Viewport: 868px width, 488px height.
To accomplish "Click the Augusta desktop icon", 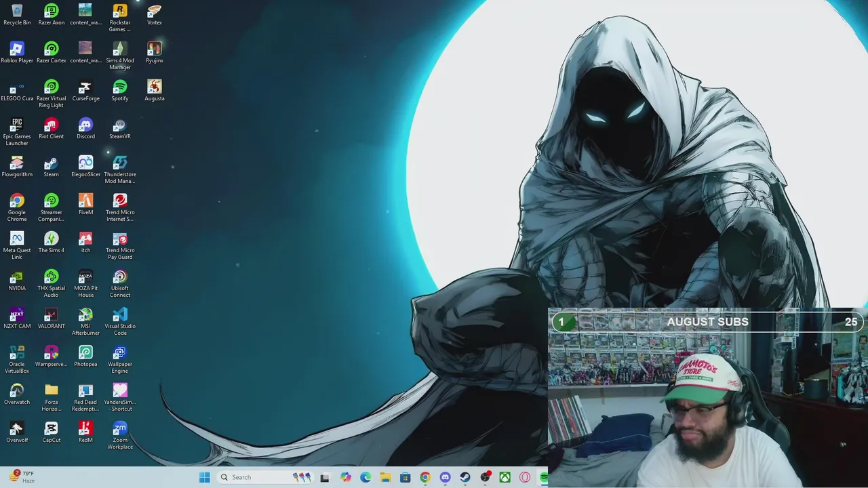I will coord(155,91).
